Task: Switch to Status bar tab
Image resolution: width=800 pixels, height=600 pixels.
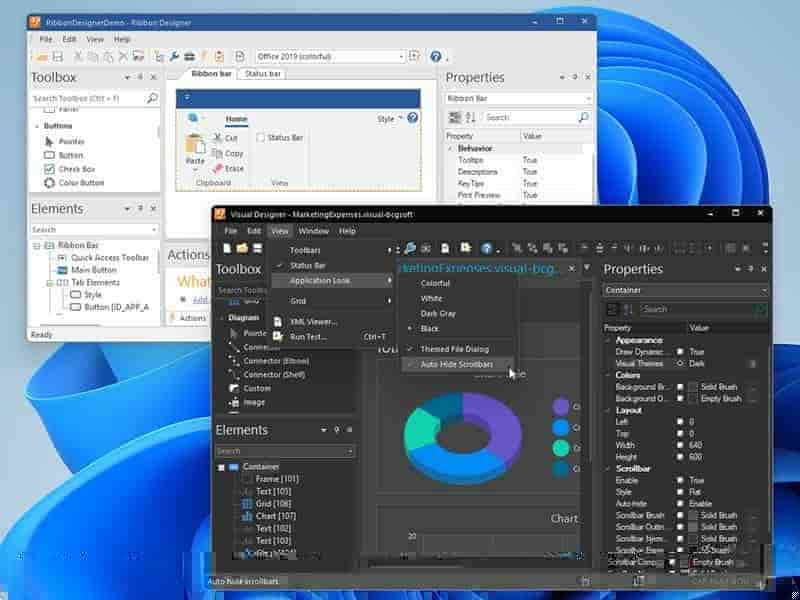Action: 262,74
